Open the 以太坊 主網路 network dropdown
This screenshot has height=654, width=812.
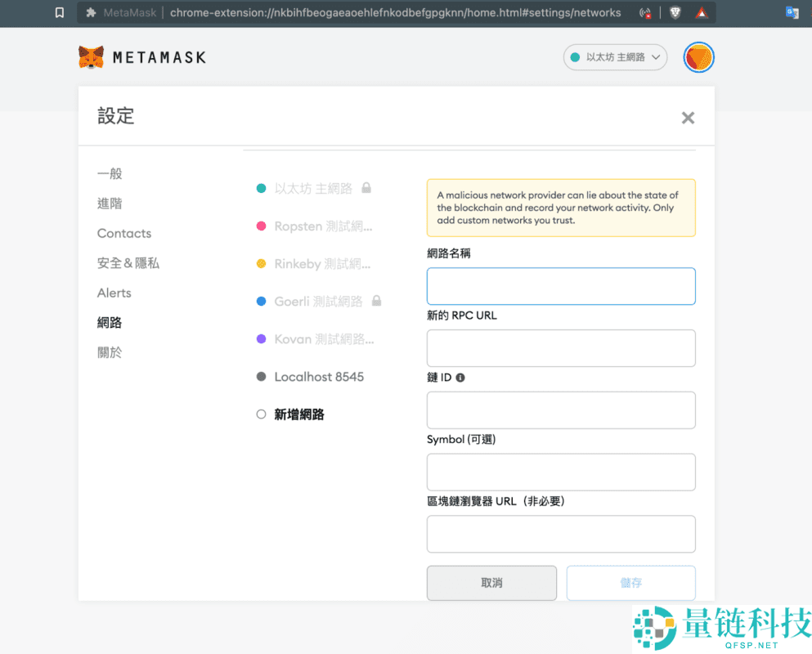615,57
